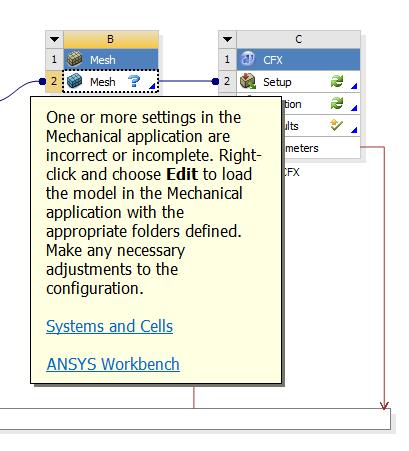Screen dimensions: 409x451
Task: Click the Results checkmark status icon
Action: pyautogui.click(x=336, y=125)
